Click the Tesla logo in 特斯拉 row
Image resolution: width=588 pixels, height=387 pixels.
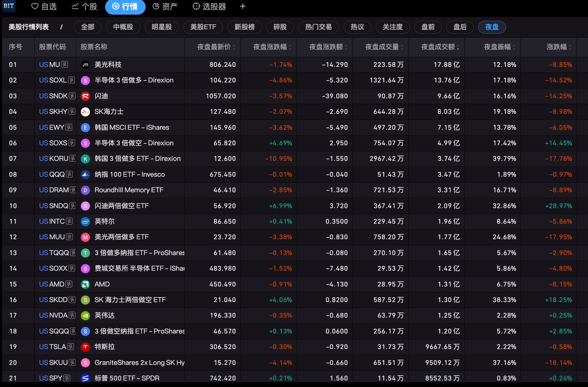coord(85,347)
